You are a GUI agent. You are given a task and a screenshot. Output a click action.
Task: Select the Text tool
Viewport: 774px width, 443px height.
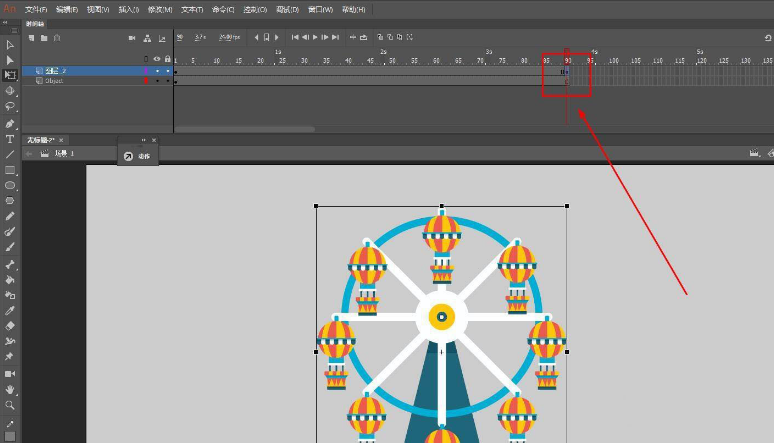[x=10, y=139]
